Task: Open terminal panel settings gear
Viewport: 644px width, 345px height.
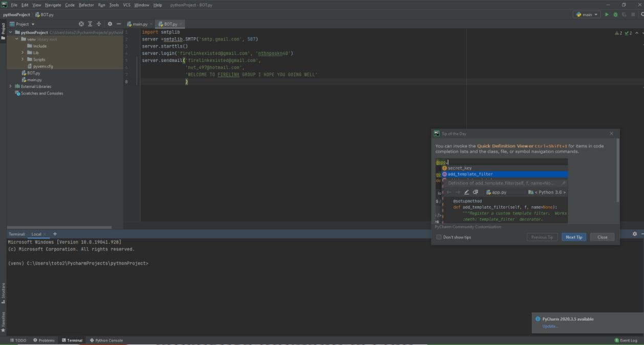Action: pos(635,234)
